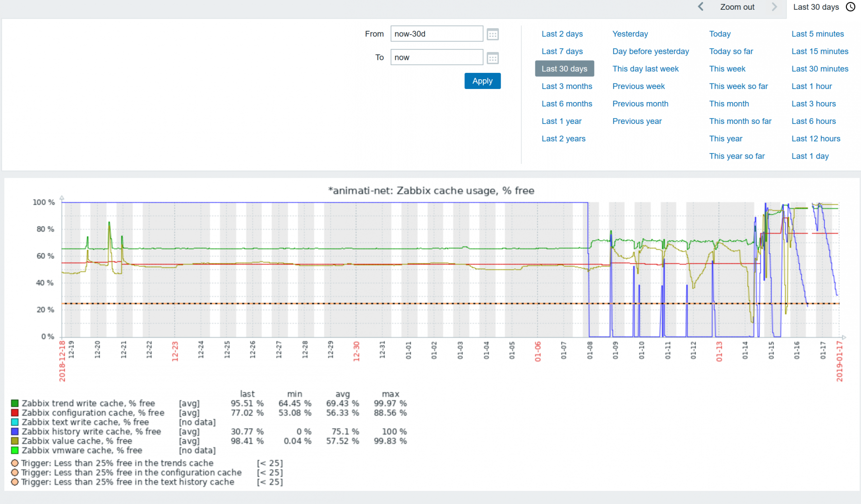Click the blue history write cache swatch
Screen dimensions: 861x504
coord(15,432)
